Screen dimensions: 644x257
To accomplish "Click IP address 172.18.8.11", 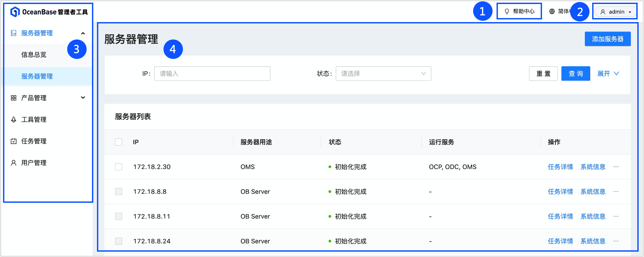I will point(152,216).
